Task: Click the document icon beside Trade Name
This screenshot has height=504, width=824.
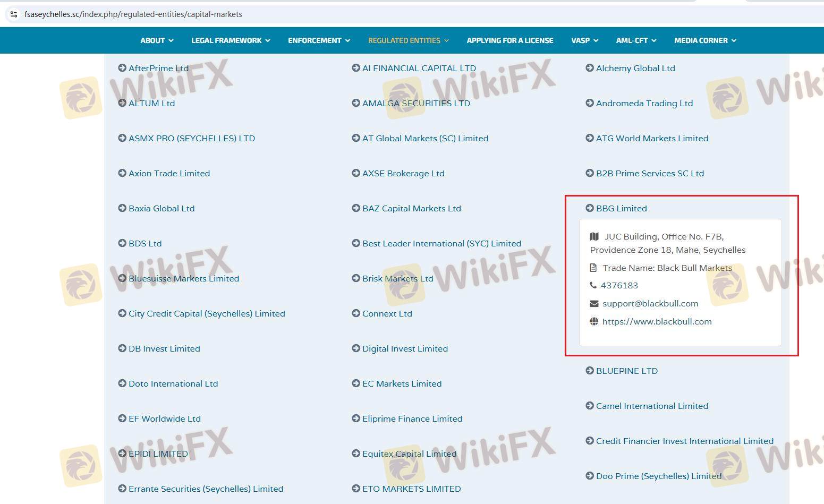Action: (593, 268)
